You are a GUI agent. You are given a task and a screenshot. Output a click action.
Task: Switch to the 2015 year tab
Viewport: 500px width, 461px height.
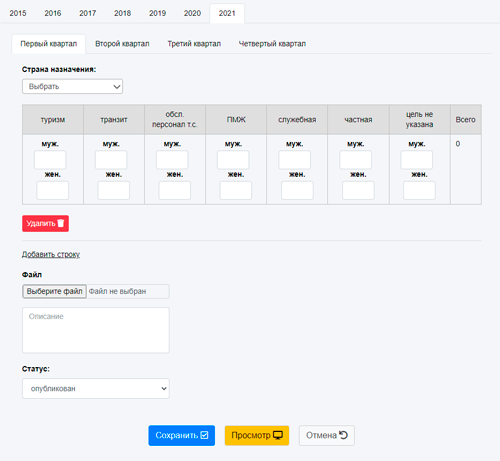pyautogui.click(x=18, y=13)
